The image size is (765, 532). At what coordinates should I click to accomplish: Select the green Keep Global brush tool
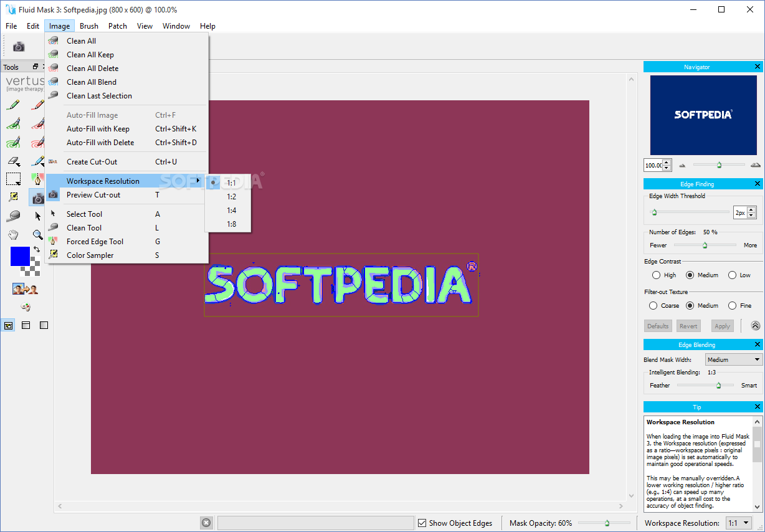[x=13, y=142]
